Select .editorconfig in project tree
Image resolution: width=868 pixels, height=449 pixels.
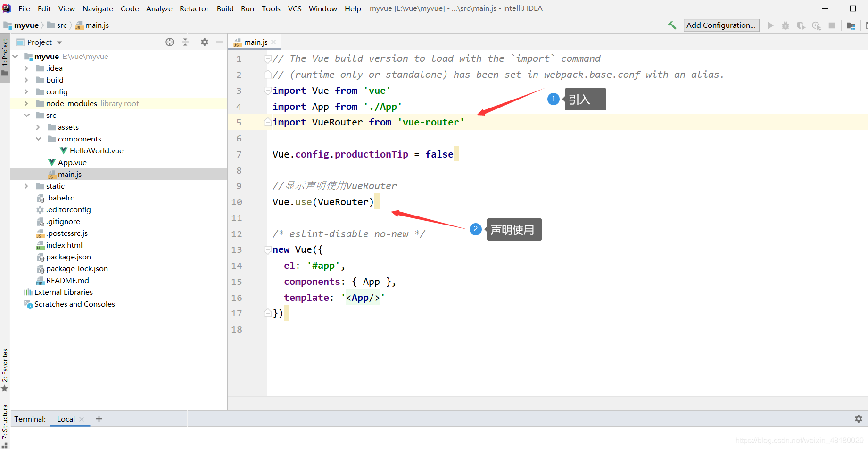pyautogui.click(x=68, y=209)
